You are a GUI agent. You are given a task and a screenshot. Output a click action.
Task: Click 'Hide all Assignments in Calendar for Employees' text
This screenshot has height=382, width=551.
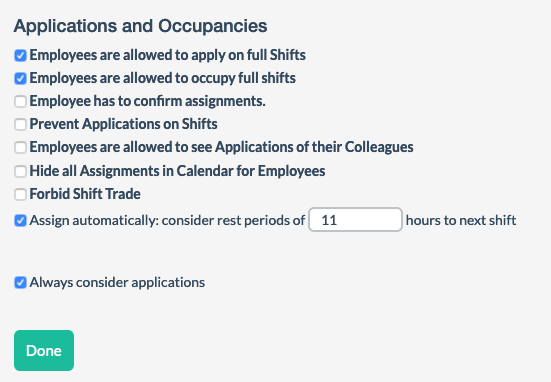coord(177,171)
